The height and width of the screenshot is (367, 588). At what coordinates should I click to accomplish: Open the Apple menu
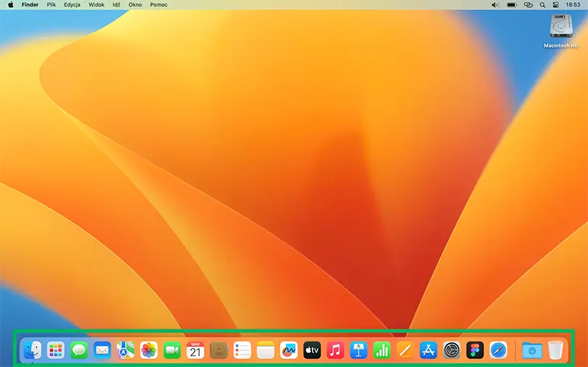point(10,4)
